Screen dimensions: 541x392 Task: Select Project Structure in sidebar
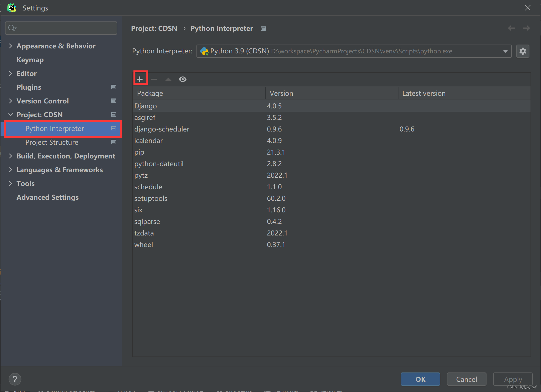[52, 142]
